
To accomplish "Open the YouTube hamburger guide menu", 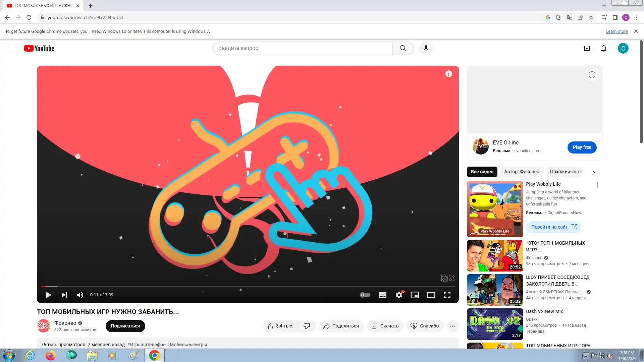I will [12, 48].
